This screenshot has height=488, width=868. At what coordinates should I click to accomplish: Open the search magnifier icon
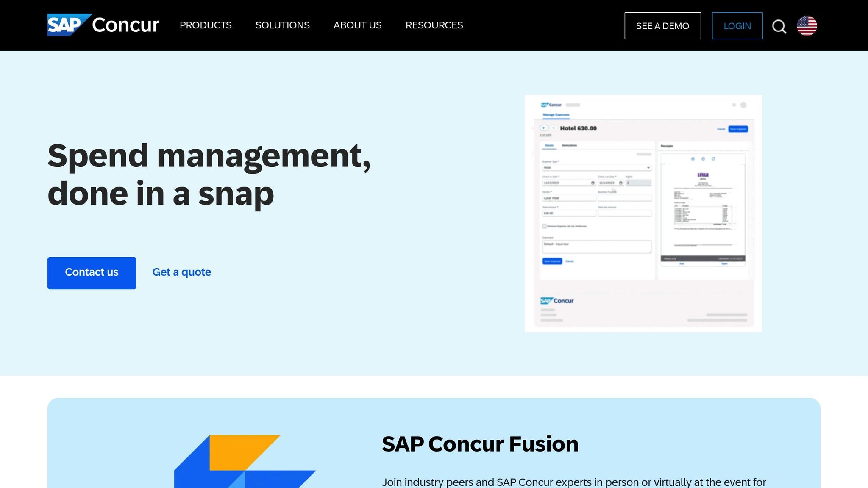(x=779, y=26)
